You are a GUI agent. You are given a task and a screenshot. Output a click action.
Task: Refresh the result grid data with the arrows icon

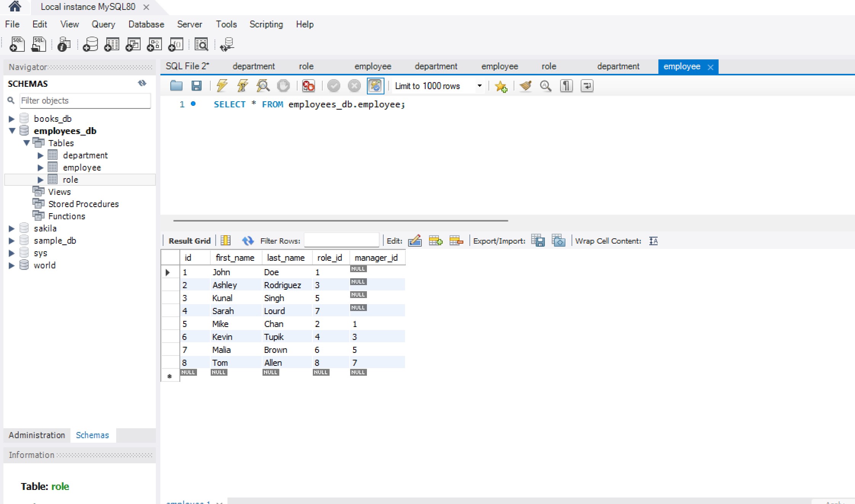pyautogui.click(x=248, y=241)
